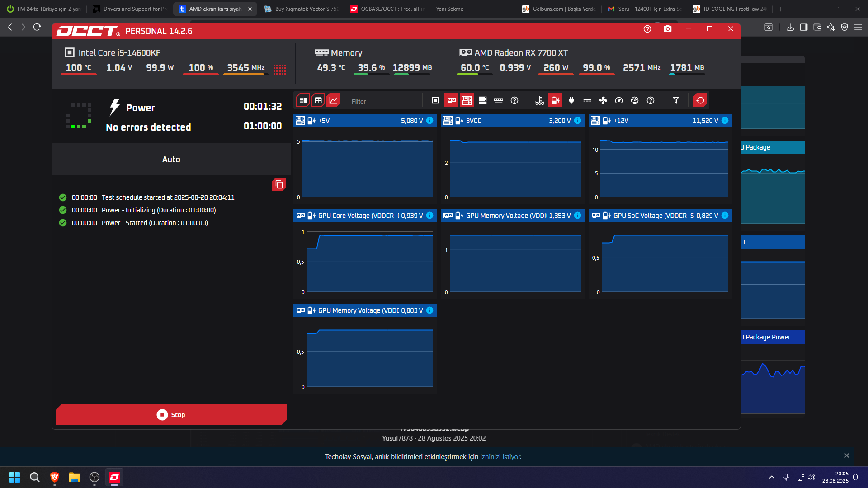Toggle the CPU sensor filter

[x=435, y=100]
